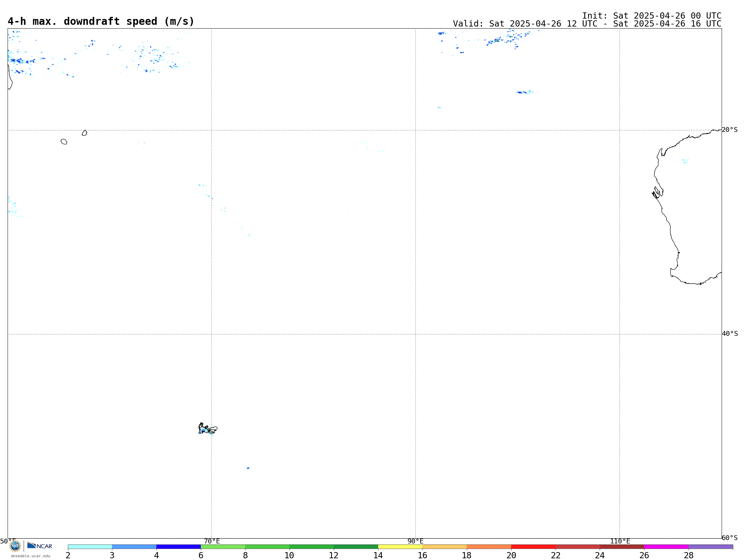The height and width of the screenshot is (560, 744).
Task: Click the red 20–22 m/s swatch
Action: [x=533, y=547]
